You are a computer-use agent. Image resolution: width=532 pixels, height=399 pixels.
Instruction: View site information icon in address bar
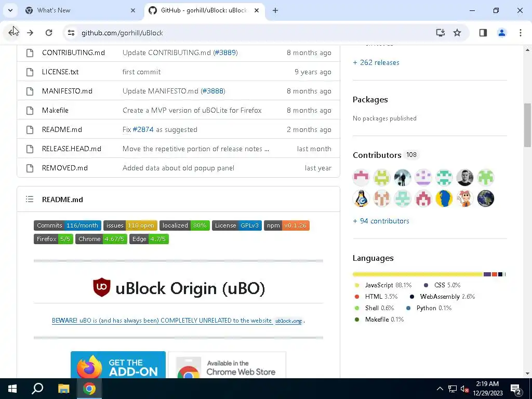(71, 33)
